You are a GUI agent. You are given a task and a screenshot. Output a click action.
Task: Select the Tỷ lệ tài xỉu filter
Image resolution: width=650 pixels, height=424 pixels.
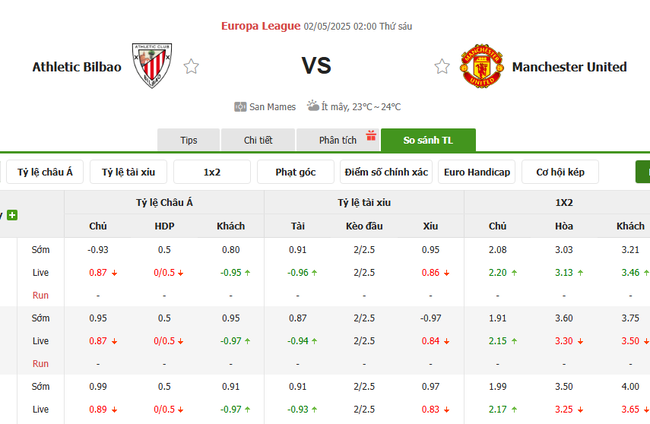[x=128, y=172]
